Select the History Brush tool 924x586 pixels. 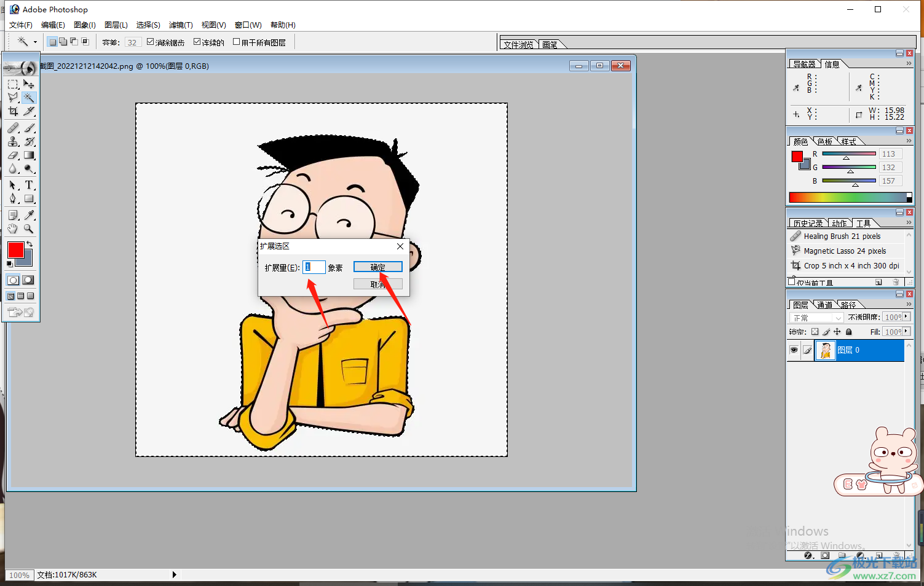tap(29, 141)
